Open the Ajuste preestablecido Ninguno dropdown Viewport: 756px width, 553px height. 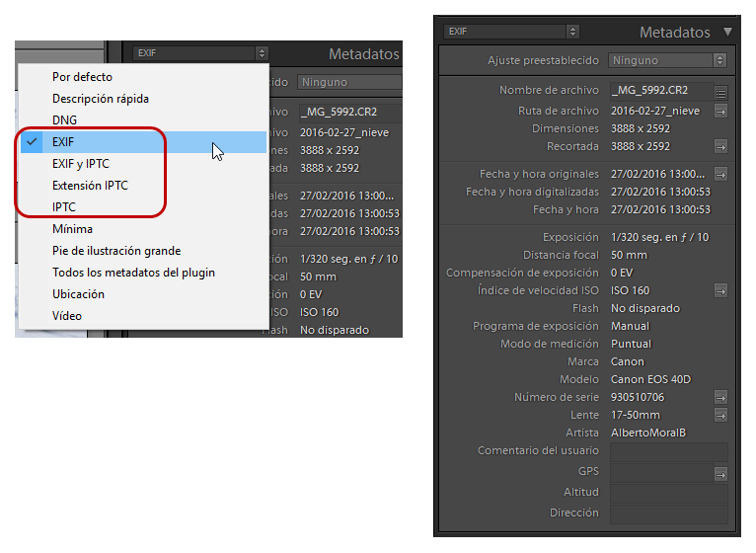(667, 60)
